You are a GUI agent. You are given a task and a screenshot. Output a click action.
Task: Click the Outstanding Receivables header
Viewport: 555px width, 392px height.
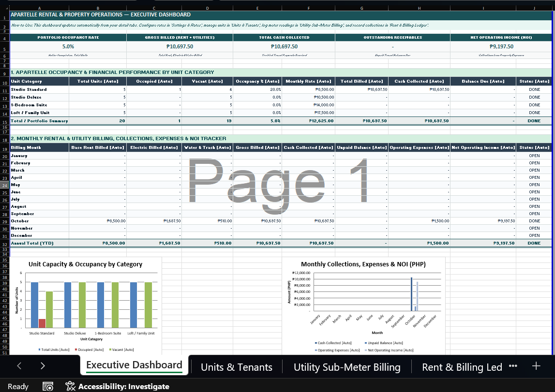point(392,37)
